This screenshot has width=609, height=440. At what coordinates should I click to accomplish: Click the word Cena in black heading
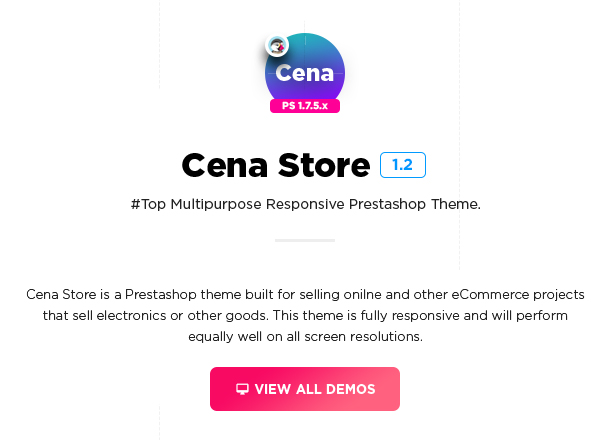pyautogui.click(x=224, y=165)
